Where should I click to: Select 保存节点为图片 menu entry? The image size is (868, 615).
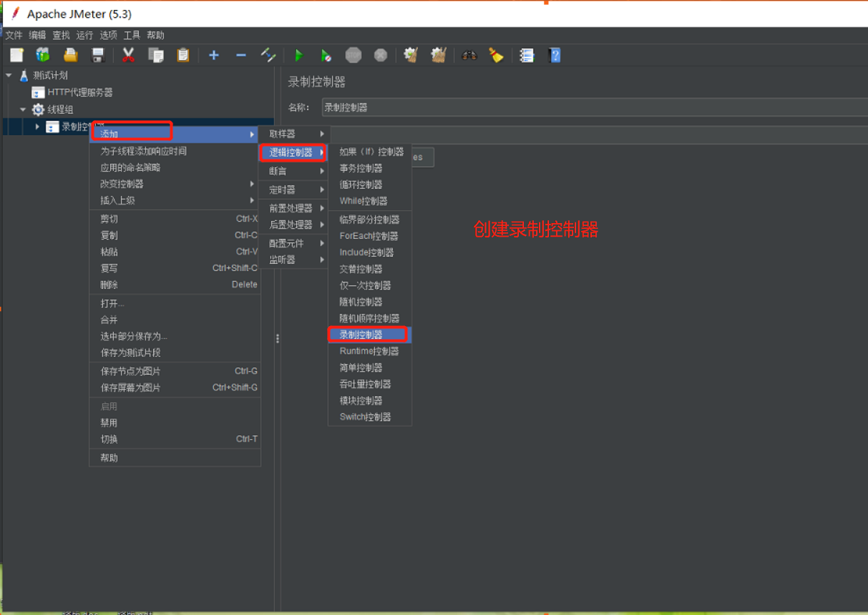[174, 371]
